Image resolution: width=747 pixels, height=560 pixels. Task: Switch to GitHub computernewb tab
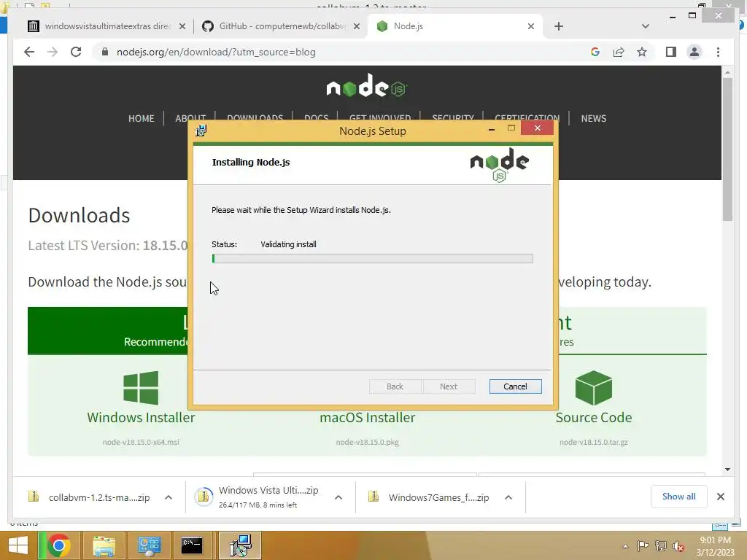click(280, 26)
